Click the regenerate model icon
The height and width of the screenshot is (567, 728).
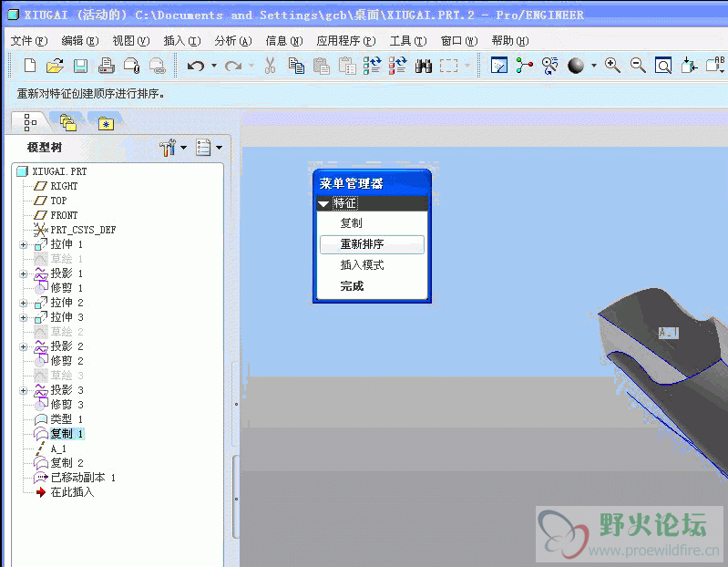click(x=372, y=66)
